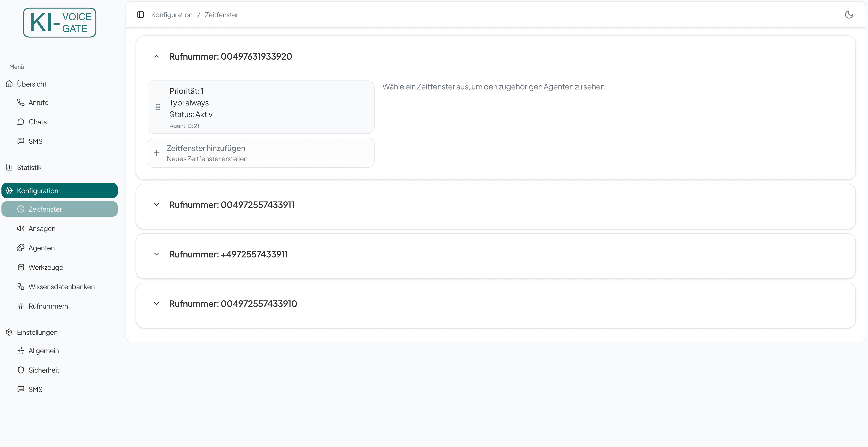Open Sicherheit settings menu item
This screenshot has width=868, height=447.
(x=44, y=370)
